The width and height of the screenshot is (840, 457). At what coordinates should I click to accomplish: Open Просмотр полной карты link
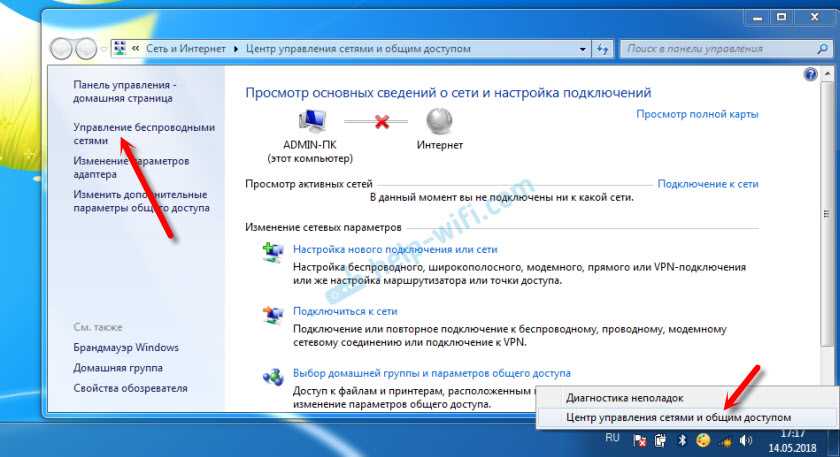click(x=697, y=114)
